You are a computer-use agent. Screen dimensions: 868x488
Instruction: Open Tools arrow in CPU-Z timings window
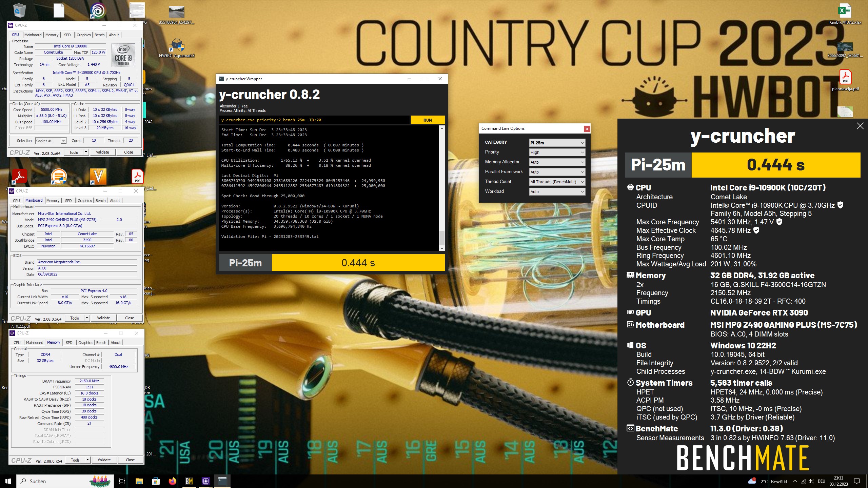87,460
